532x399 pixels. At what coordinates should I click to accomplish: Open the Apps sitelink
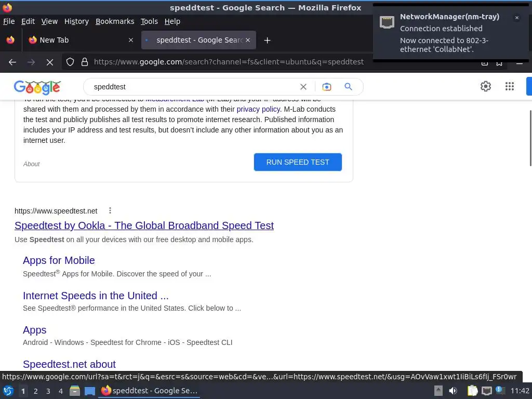coord(35,330)
